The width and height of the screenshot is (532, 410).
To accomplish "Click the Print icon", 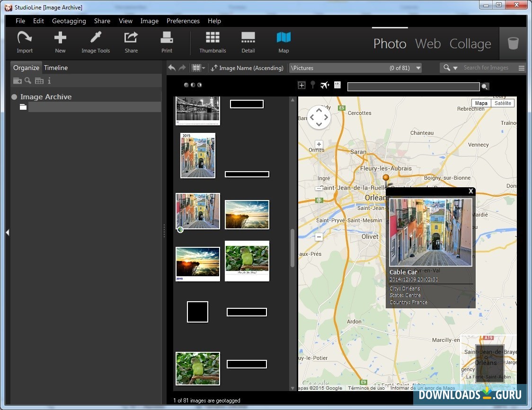I will [167, 42].
